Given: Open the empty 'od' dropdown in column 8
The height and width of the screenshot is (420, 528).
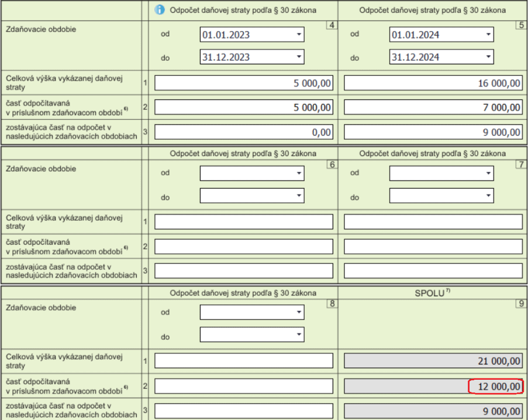Looking at the screenshot, I should (252, 312).
